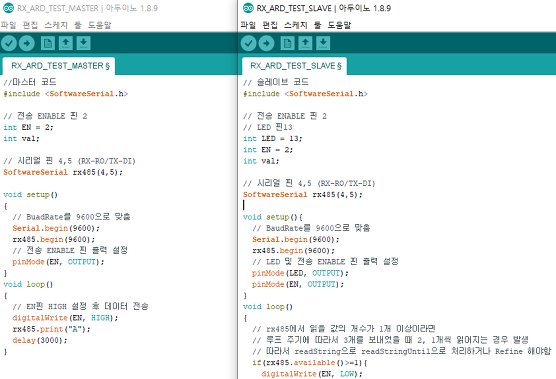Click Open sketch icon in SLAVE window

305,43
